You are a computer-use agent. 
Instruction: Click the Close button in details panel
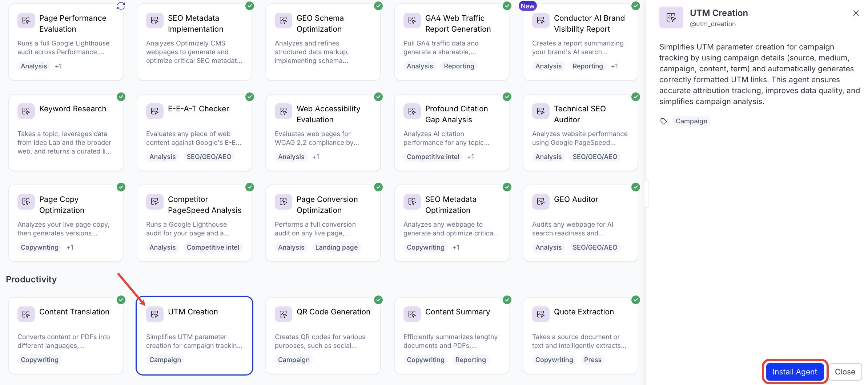tap(845, 372)
